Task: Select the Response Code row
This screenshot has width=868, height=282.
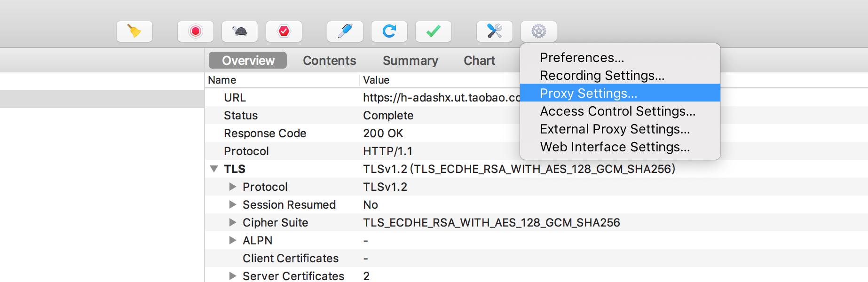Action: point(536,133)
